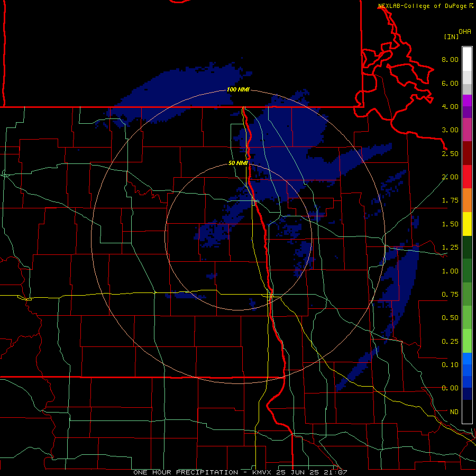Image resolution: width=476 pixels, height=476 pixels.
Task: Click the NEXLAB-College of DuPage label
Action: [422, 6]
